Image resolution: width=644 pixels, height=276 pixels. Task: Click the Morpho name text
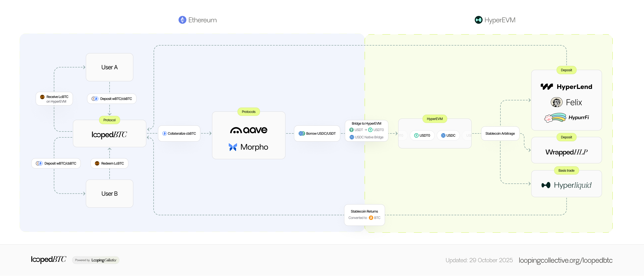tap(254, 147)
